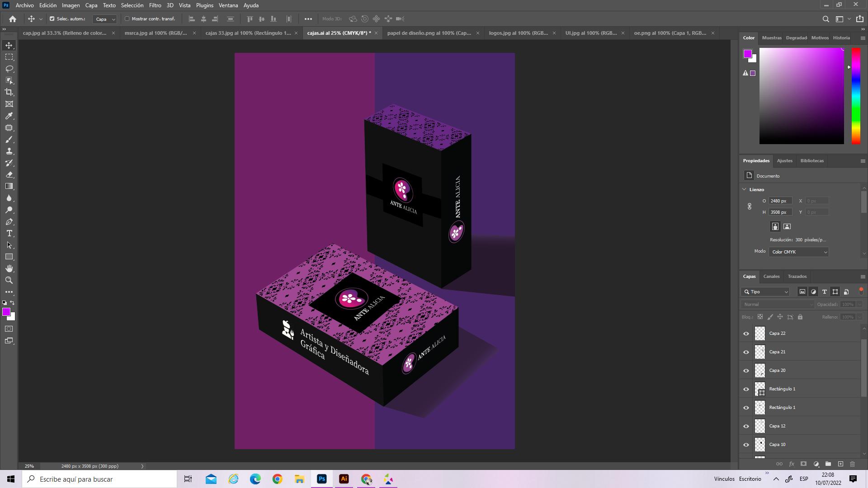
Task: Open Illustrator from the taskbar
Action: (x=344, y=479)
